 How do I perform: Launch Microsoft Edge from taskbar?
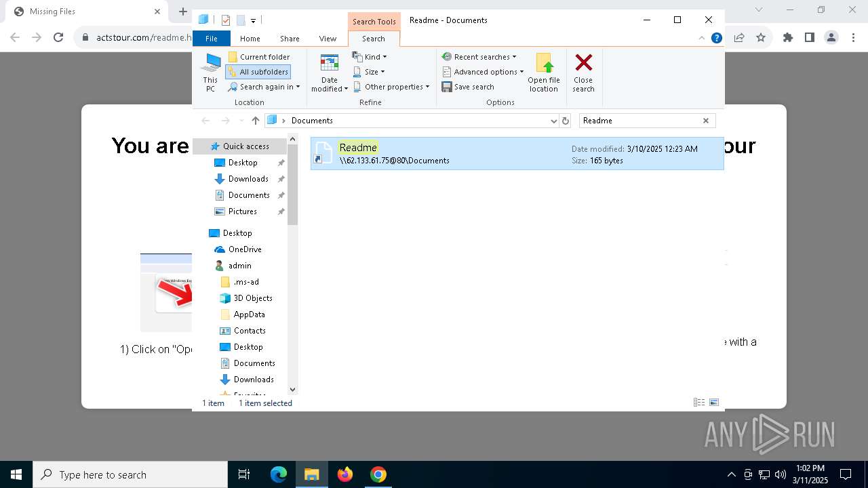click(279, 474)
